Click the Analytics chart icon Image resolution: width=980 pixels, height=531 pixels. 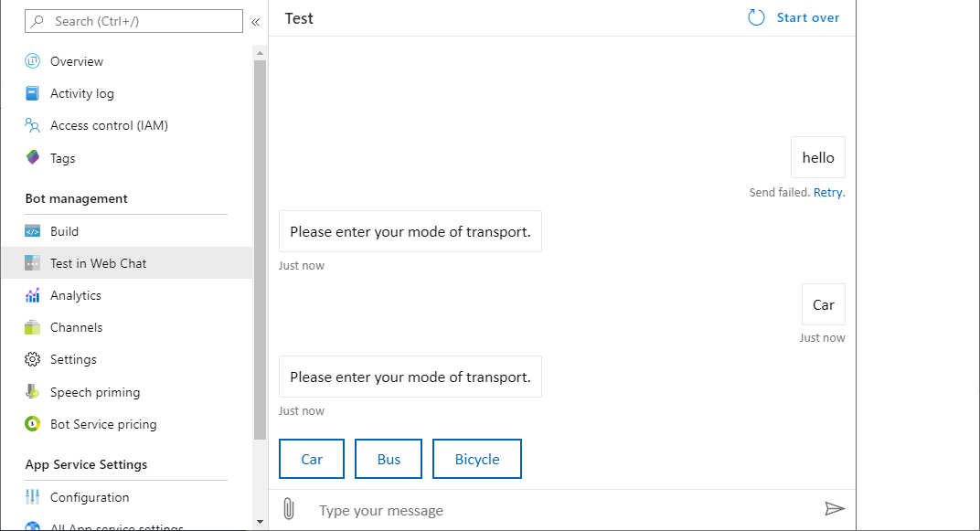(33, 295)
